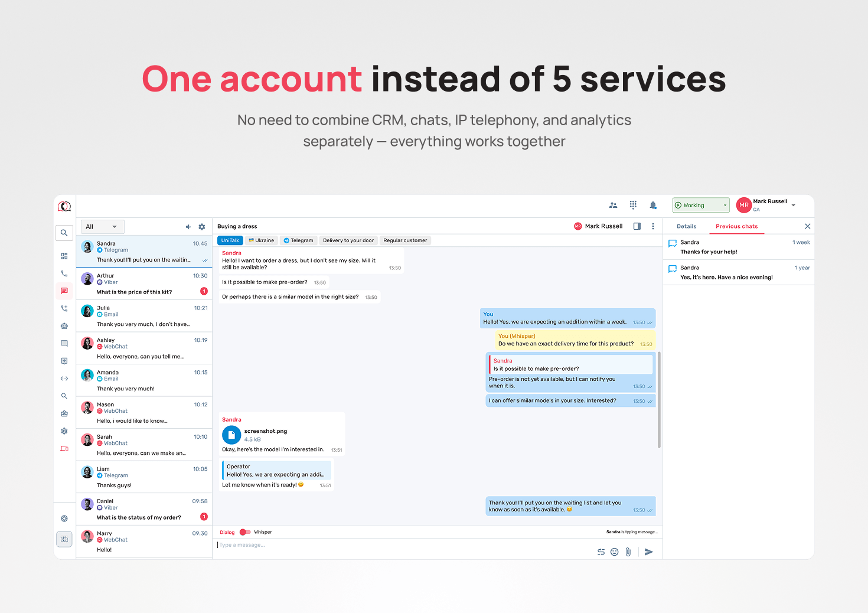Screen dimensions: 868x613
Task: Open Julia's Email chat
Action: pyautogui.click(x=144, y=316)
